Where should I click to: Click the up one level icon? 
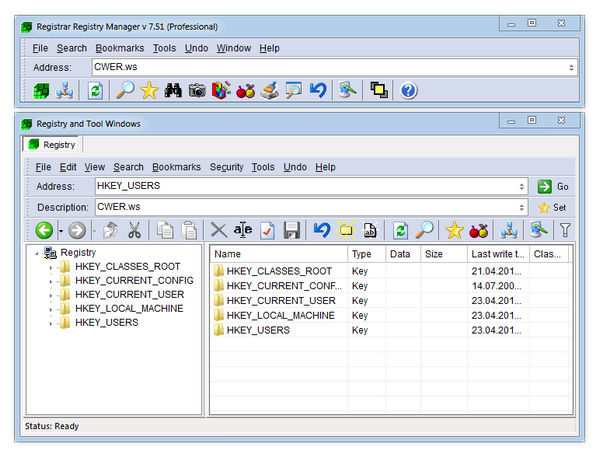(111, 230)
